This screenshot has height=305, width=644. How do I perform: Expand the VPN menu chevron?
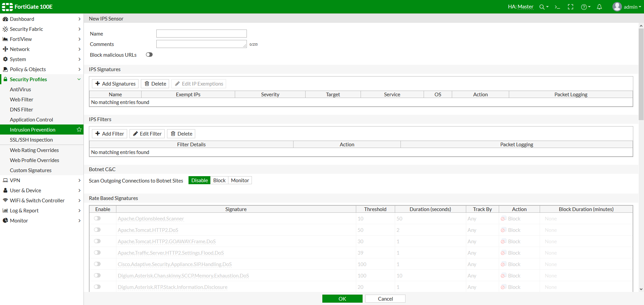[x=79, y=181]
